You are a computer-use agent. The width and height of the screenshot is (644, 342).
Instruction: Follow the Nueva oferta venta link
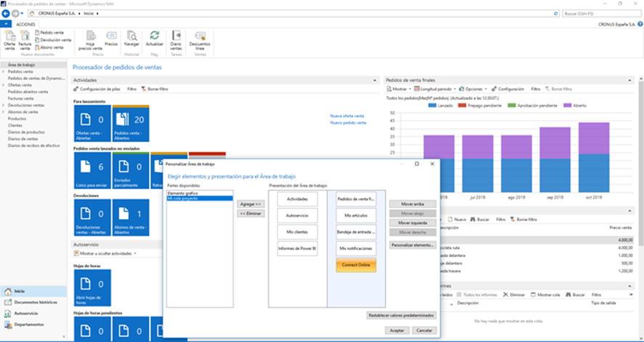pos(347,116)
